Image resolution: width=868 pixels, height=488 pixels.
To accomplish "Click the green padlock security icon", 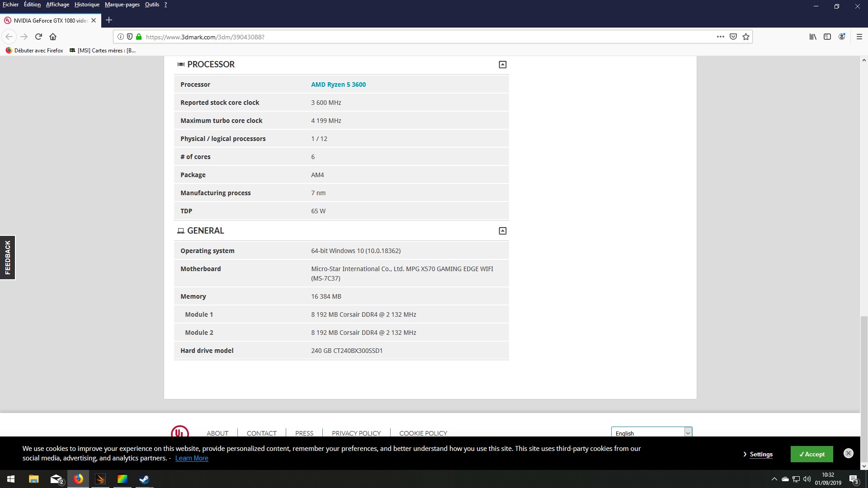I will click(x=139, y=37).
